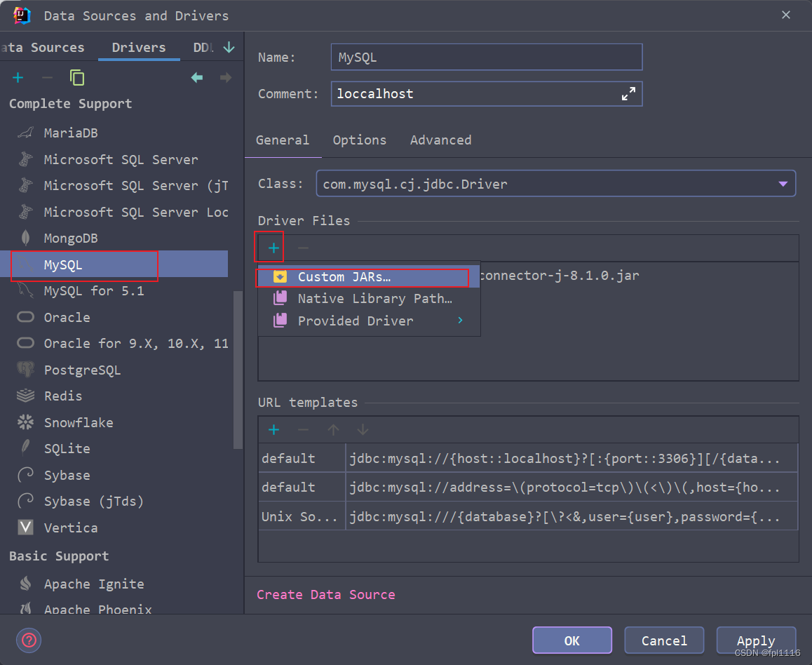Select the Apache Phoenix driver
Viewport: 812px width, 665px height.
114,609
